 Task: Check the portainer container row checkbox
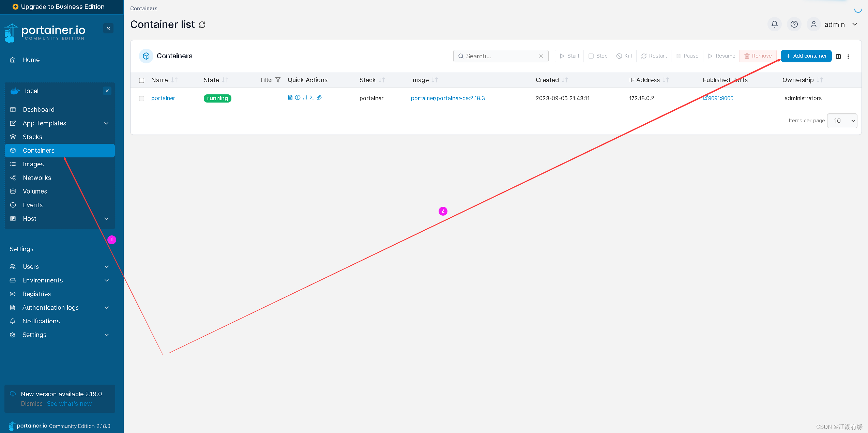click(x=142, y=98)
